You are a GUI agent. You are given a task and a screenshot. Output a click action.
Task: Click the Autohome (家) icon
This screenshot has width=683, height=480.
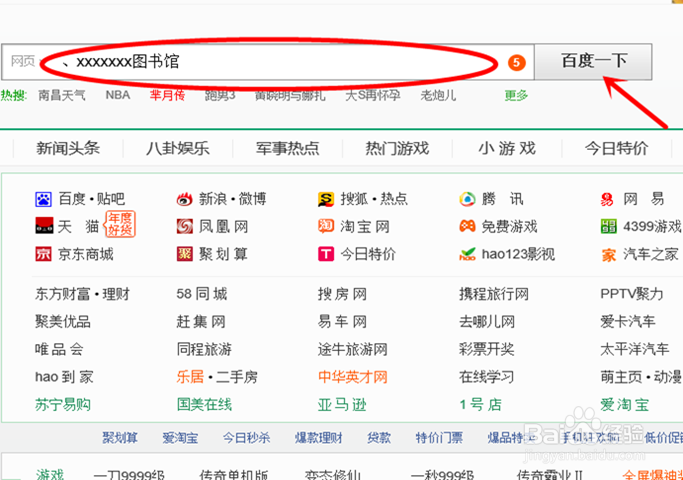(x=609, y=255)
